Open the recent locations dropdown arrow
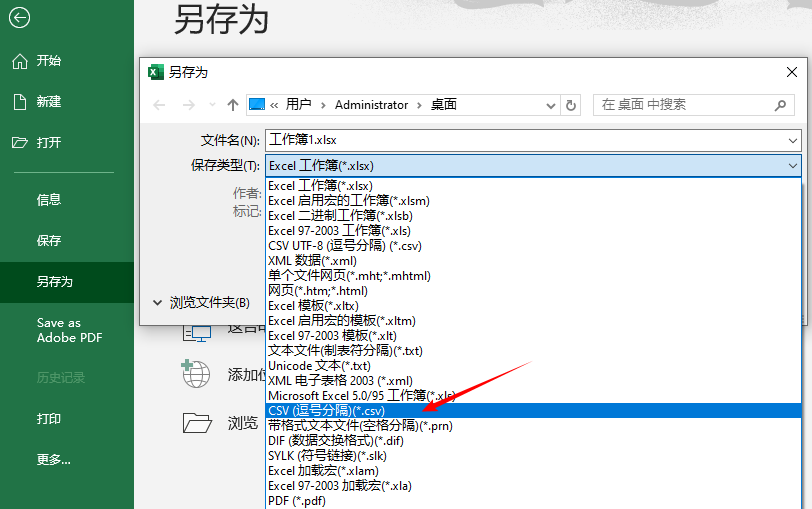Viewport: 812px width, 509px height. (x=212, y=105)
